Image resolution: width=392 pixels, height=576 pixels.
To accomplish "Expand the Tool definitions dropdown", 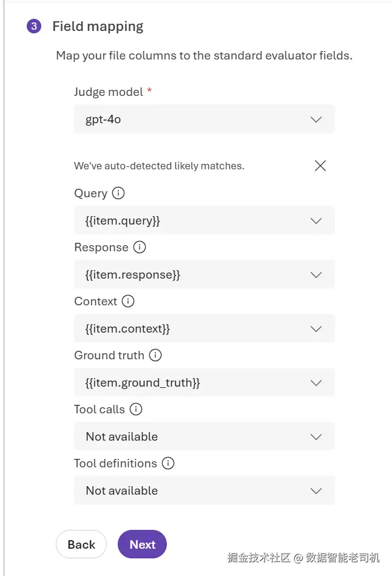I will tap(204, 490).
